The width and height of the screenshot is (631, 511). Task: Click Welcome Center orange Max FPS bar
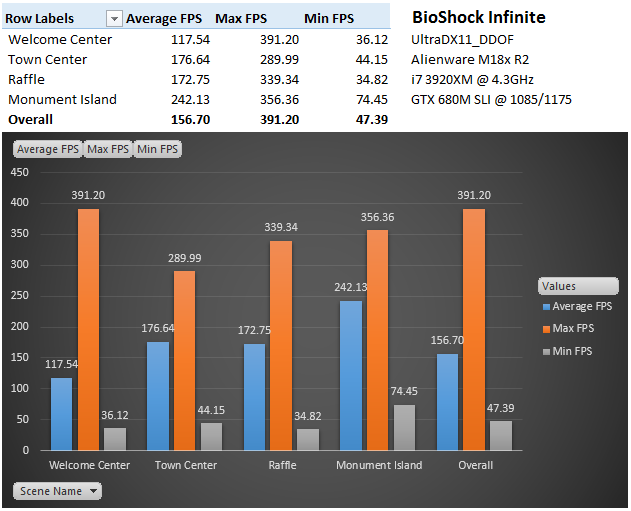click(88, 329)
